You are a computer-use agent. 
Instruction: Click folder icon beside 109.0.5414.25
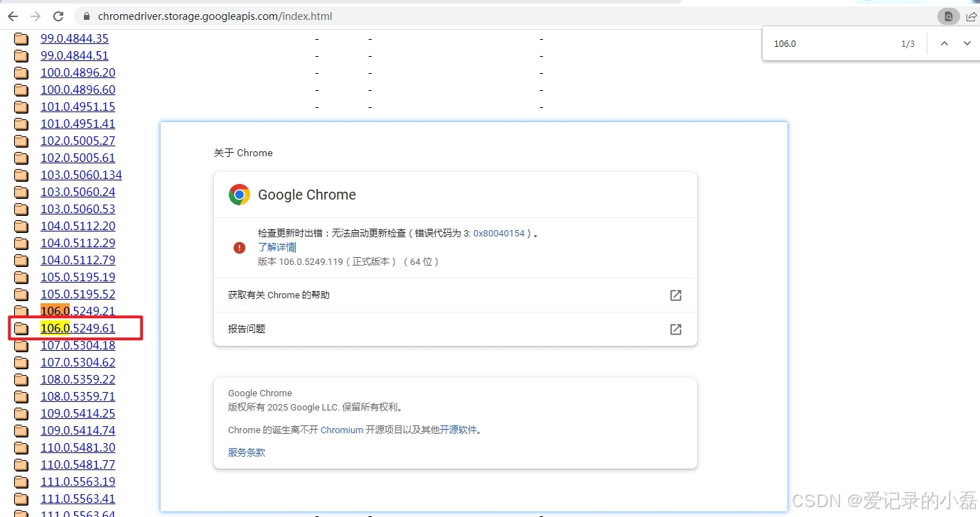point(21,413)
